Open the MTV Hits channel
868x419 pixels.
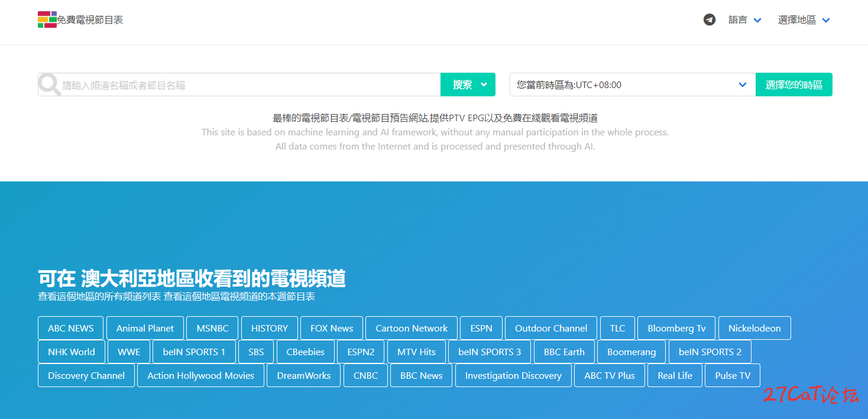pos(416,352)
